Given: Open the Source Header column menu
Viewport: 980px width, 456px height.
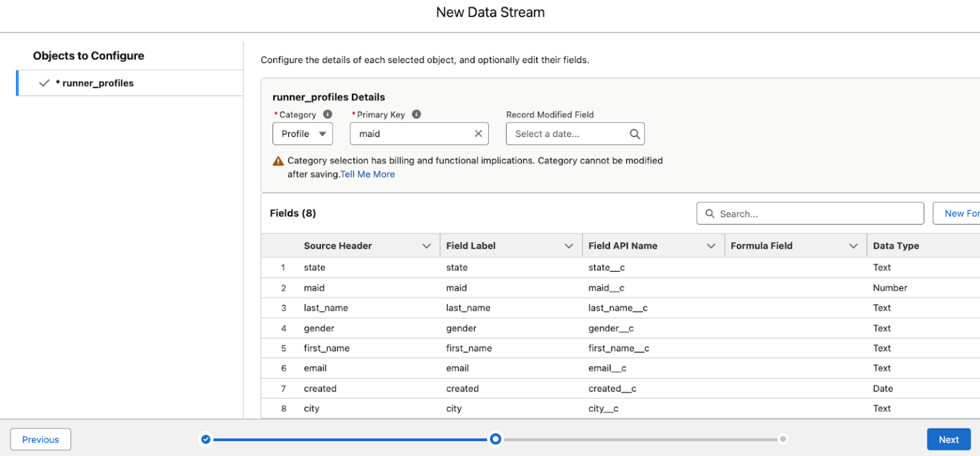Looking at the screenshot, I should point(427,246).
